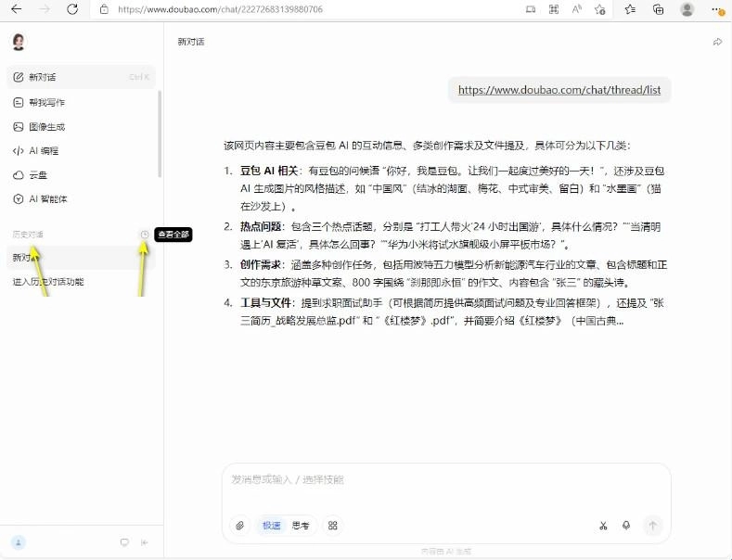Viewport: 732px width, 560px height.
Task: Click the scissors screenshot icon
Action: 603,526
